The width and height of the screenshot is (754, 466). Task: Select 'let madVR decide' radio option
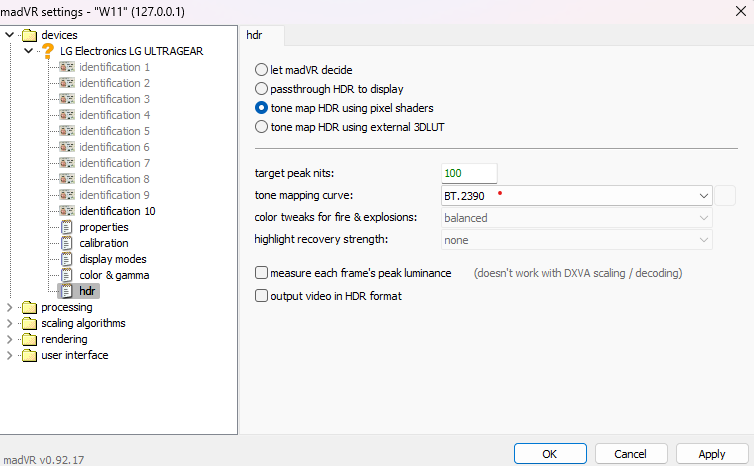(x=262, y=71)
